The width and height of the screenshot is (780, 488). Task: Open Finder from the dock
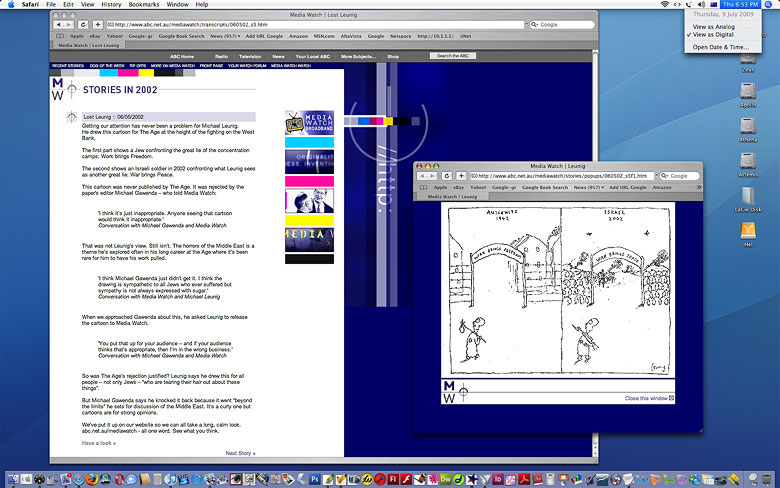(x=13, y=479)
